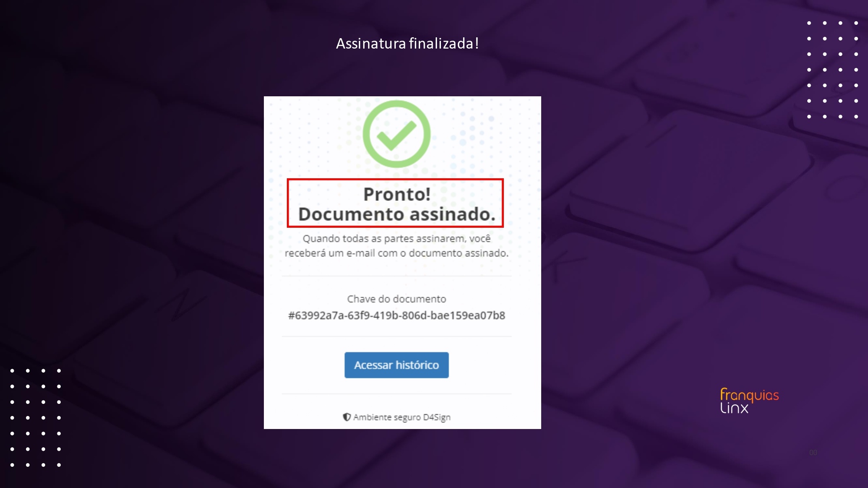Screen dimensions: 868x488
Task: Click the Pronto! Documento assinado heading
Action: [x=396, y=204]
